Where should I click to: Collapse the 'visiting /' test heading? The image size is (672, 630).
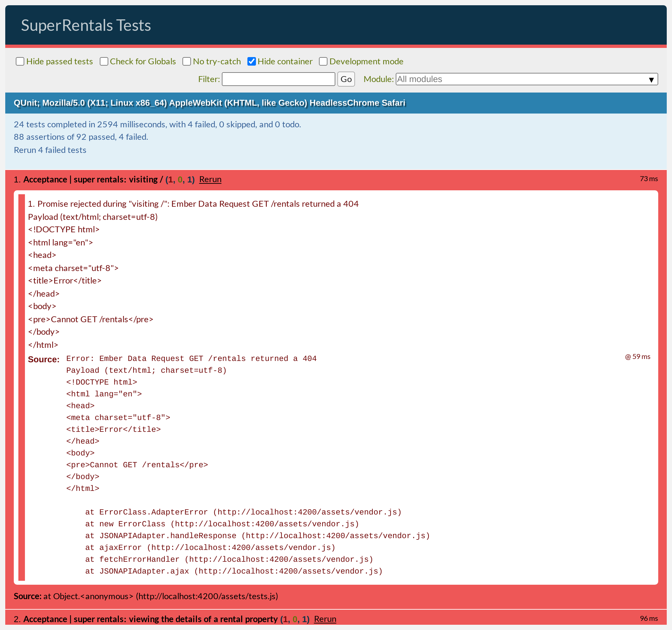point(93,179)
